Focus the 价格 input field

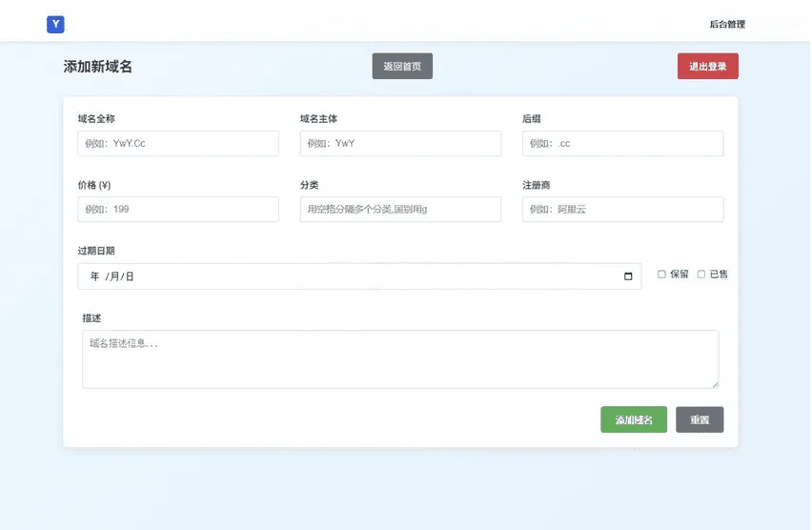178,210
